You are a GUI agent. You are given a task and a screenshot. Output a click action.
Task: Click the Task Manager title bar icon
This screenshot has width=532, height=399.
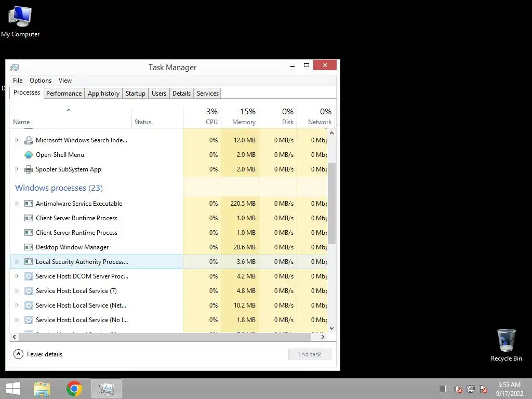(15, 68)
